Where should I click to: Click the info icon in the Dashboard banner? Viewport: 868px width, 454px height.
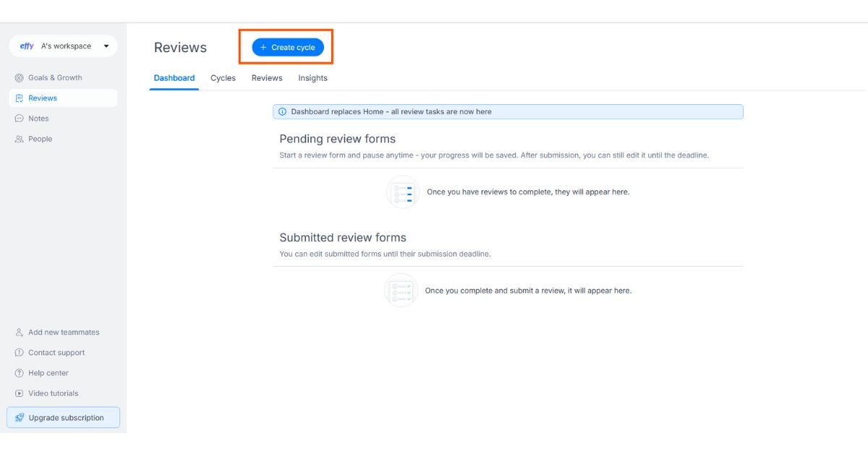282,112
